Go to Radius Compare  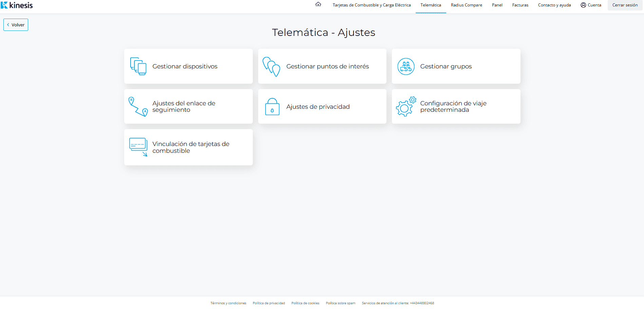[466, 5]
